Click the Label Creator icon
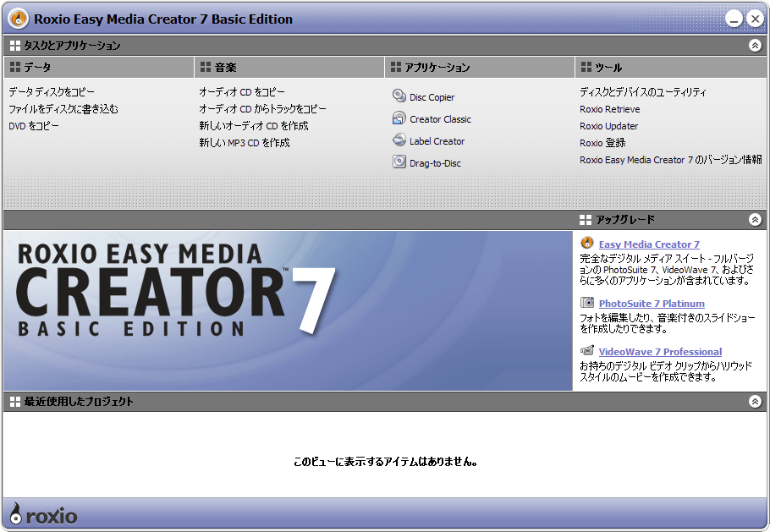The image size is (770, 532). pos(399,140)
